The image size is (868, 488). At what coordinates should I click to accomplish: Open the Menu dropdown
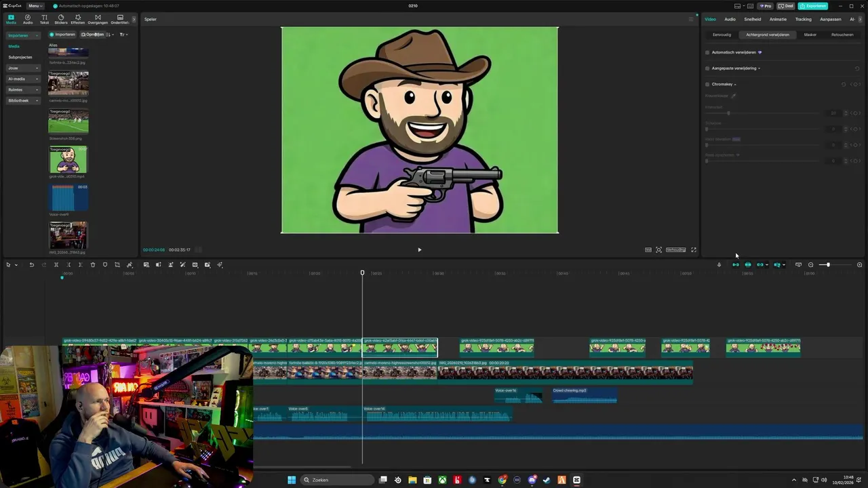coord(35,6)
